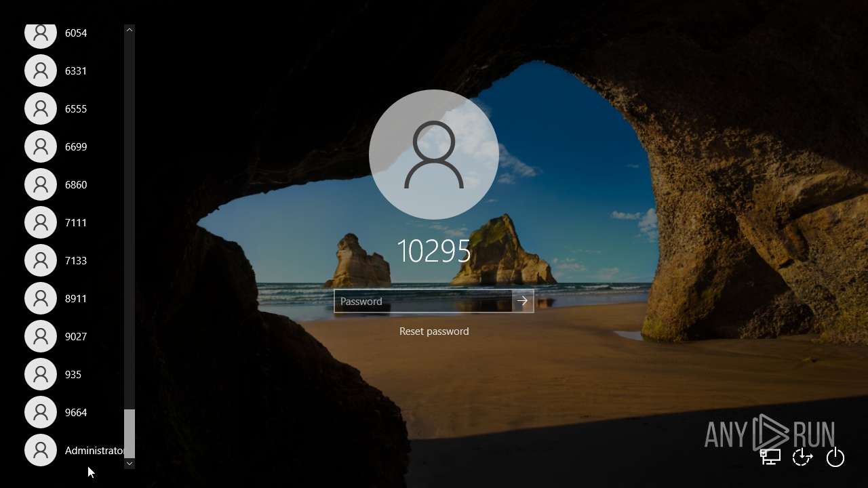Submit password with the arrow button

click(x=522, y=301)
